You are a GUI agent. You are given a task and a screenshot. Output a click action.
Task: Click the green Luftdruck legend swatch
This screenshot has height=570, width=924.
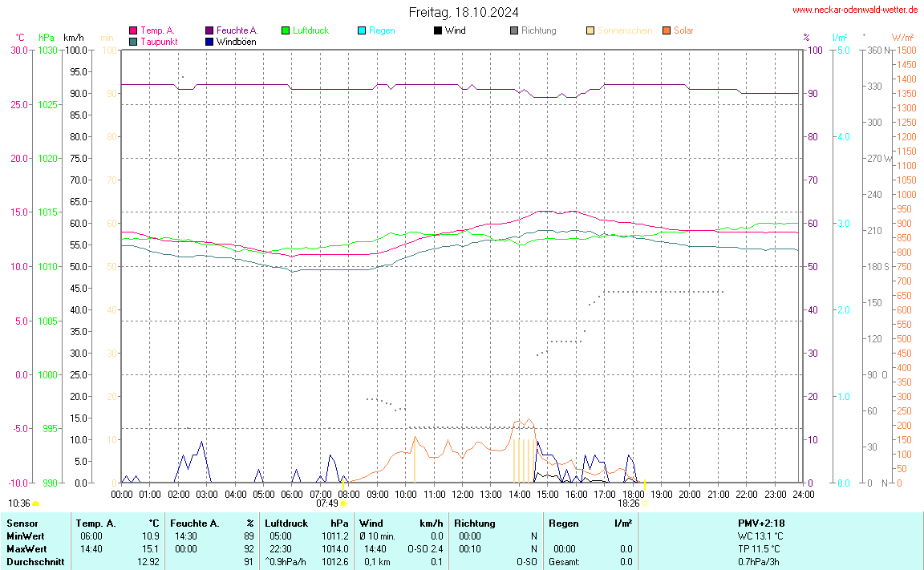tap(286, 30)
